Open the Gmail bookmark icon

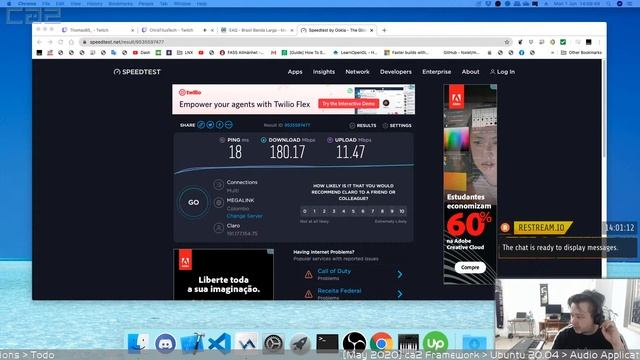click(273, 53)
